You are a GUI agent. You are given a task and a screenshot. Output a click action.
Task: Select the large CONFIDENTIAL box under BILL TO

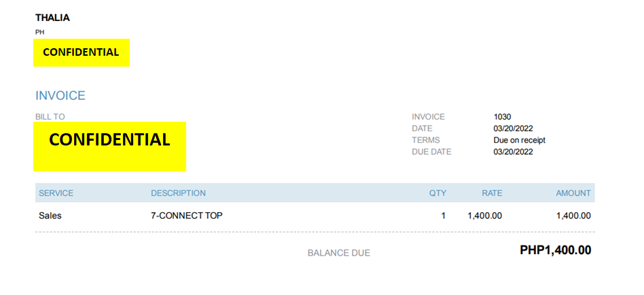[x=109, y=146]
